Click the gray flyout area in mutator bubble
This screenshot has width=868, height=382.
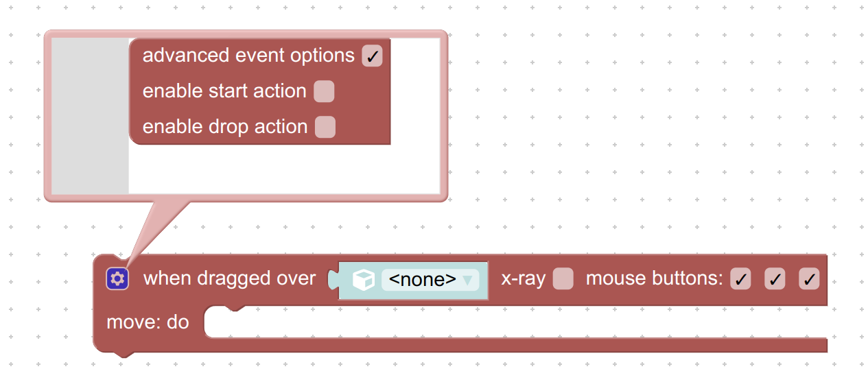pyautogui.click(x=90, y=116)
